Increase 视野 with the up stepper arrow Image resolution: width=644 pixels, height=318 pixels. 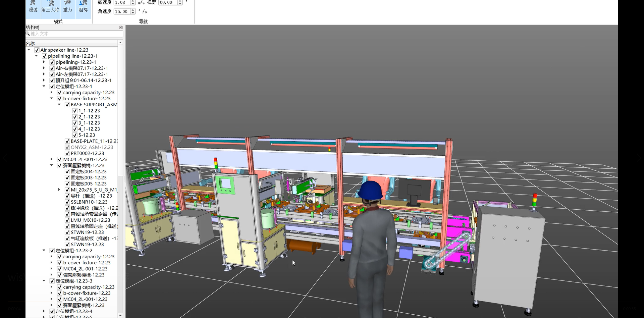(180, 1)
